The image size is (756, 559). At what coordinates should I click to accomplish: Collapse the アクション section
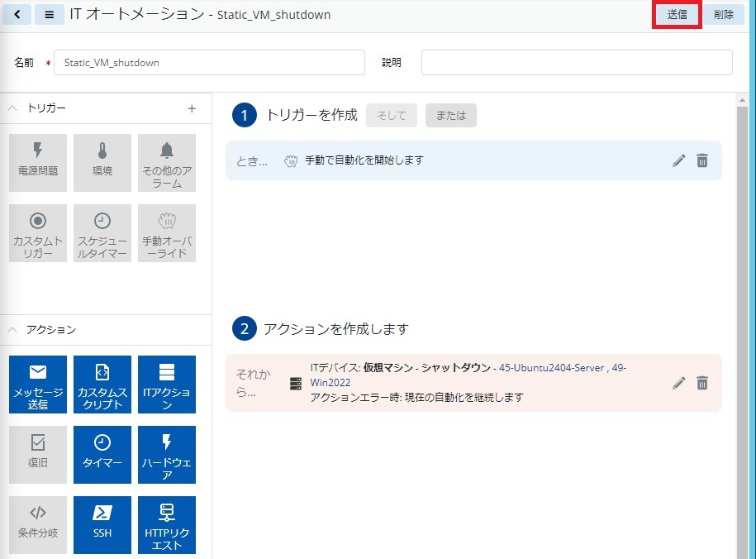click(12, 330)
